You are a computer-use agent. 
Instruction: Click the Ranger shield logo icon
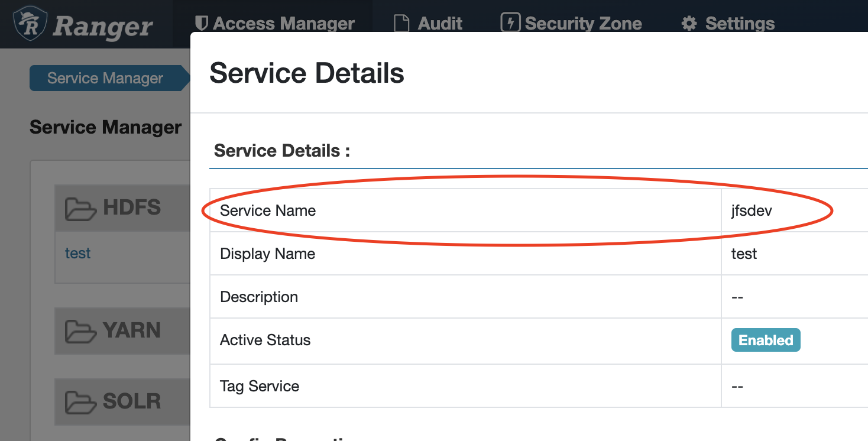30,24
